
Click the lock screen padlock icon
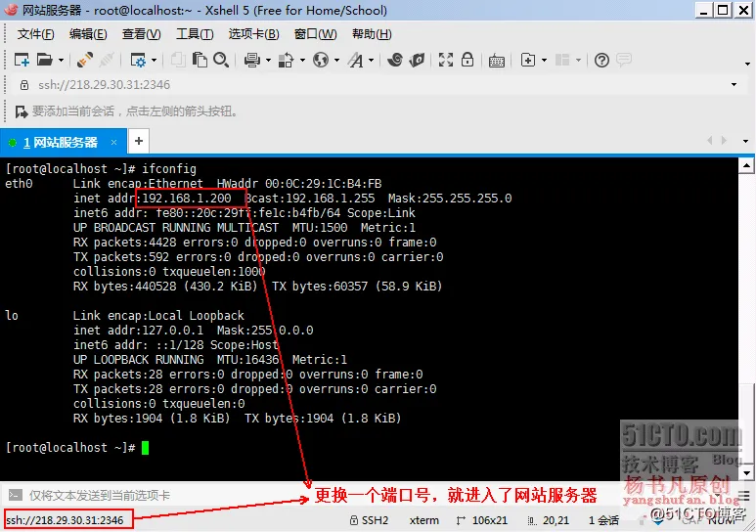pos(467,60)
